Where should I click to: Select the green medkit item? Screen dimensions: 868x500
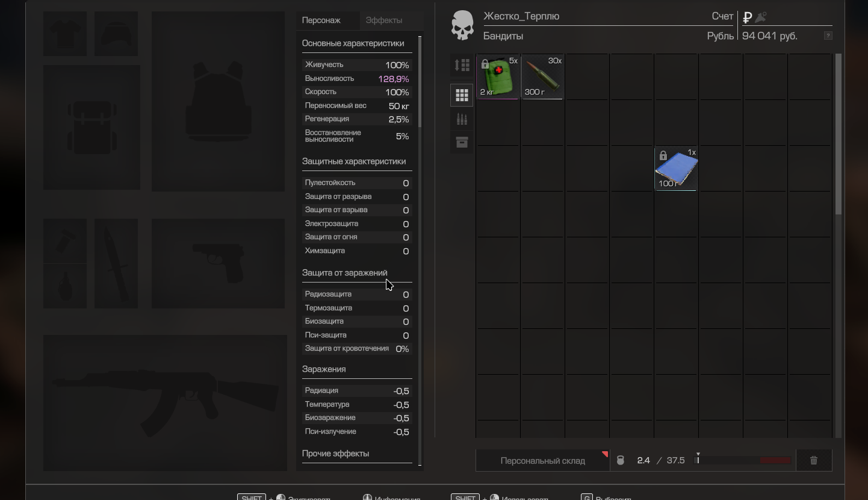pyautogui.click(x=498, y=77)
